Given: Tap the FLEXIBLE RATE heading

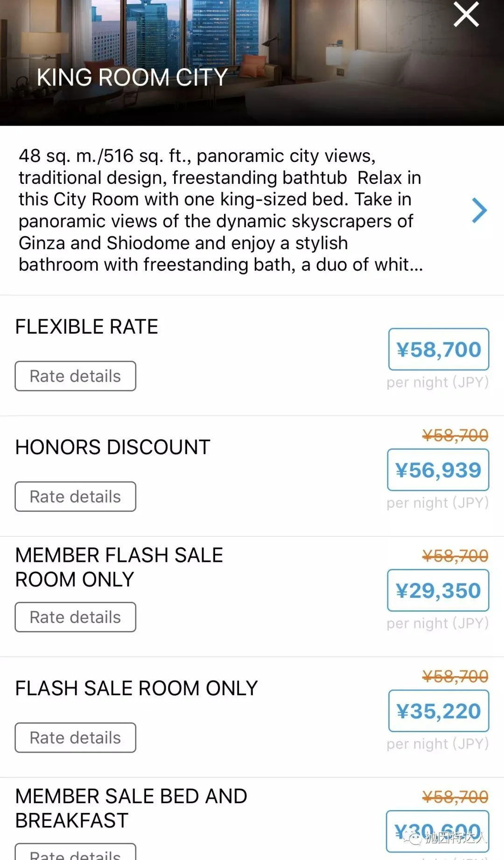Looking at the screenshot, I should click(x=86, y=327).
